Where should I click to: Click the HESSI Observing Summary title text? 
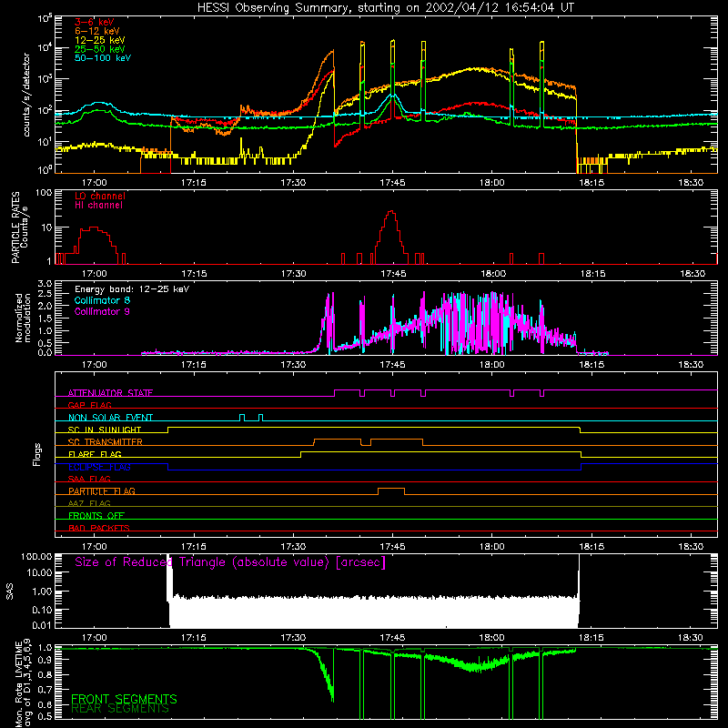[x=386, y=8]
